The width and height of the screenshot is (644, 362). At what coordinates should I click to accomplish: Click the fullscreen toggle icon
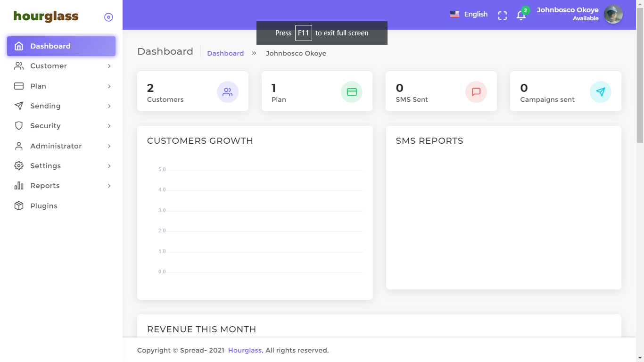click(x=503, y=15)
